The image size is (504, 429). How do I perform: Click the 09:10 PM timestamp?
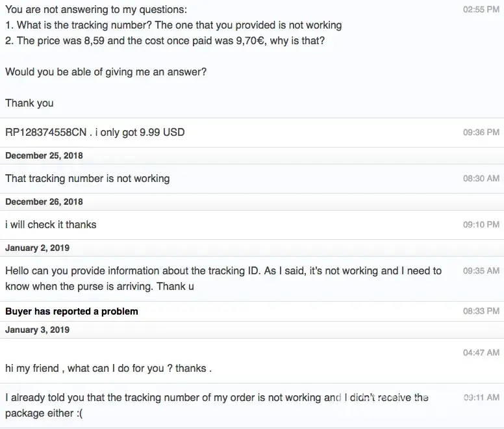(x=481, y=225)
